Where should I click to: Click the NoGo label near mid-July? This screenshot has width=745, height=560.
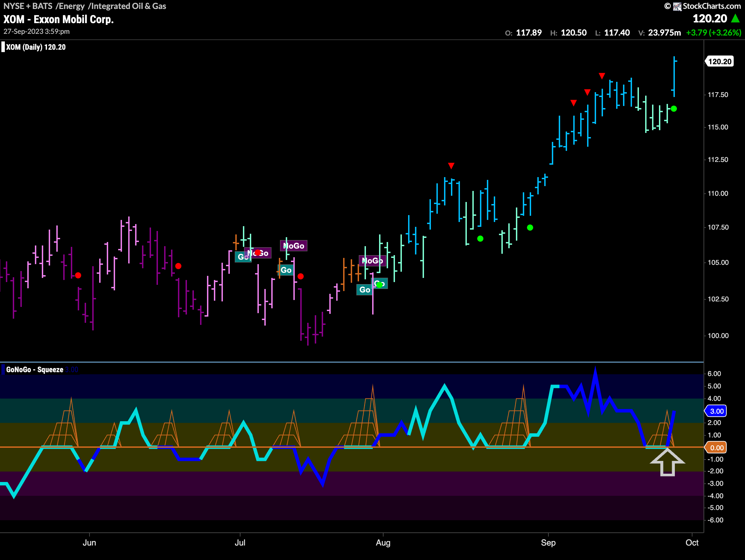(x=294, y=246)
